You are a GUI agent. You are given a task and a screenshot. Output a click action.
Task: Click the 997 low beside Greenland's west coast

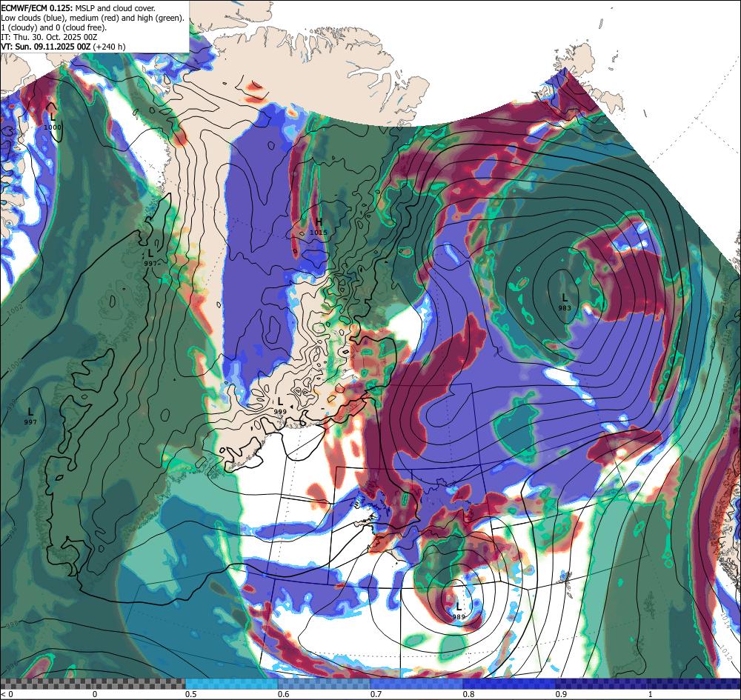[150, 258]
